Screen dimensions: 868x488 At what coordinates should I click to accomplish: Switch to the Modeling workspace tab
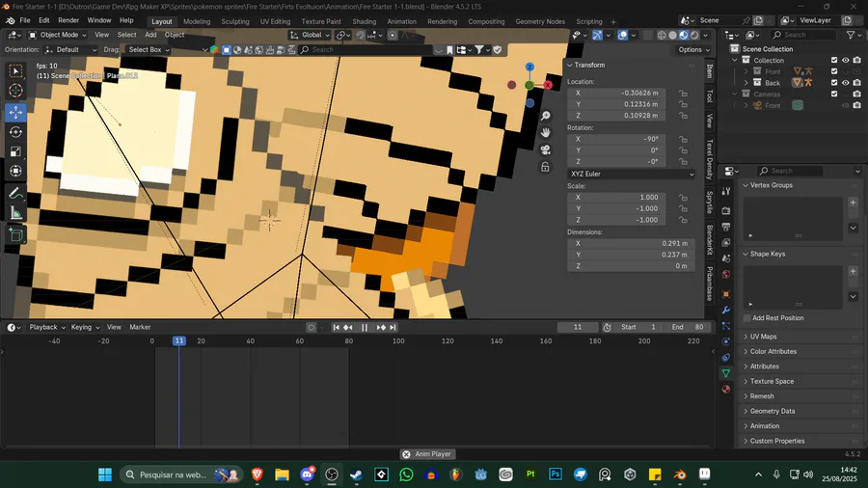tap(197, 21)
